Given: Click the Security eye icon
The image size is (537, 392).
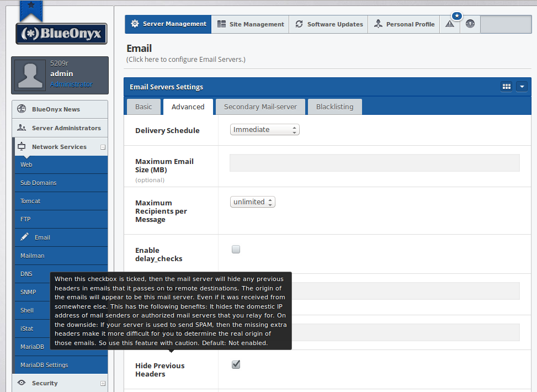Looking at the screenshot, I should coord(22,383).
